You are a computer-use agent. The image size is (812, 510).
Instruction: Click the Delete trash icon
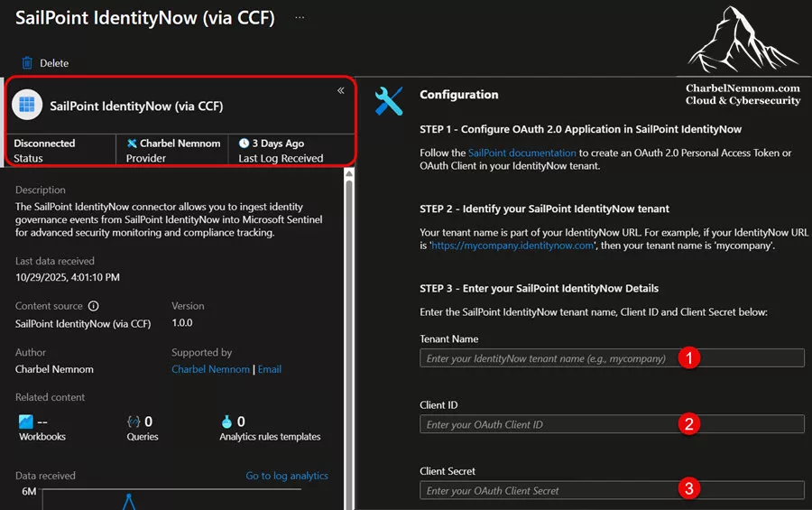coord(27,63)
